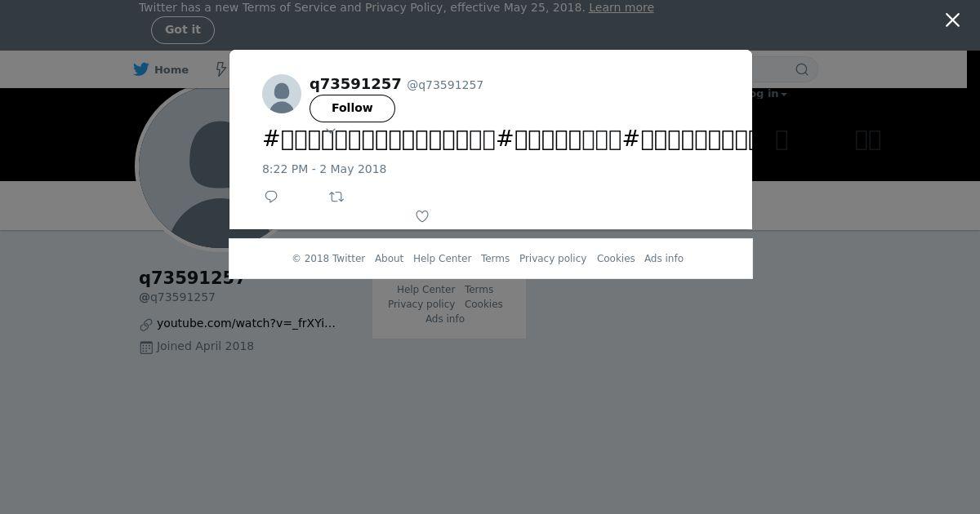Click the q73591257 avatar in the tweet
Image resolution: width=980 pixels, height=514 pixels.
coord(282,94)
